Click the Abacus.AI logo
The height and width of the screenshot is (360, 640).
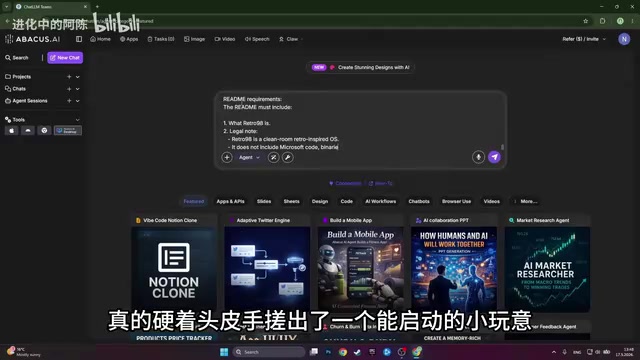(33, 39)
